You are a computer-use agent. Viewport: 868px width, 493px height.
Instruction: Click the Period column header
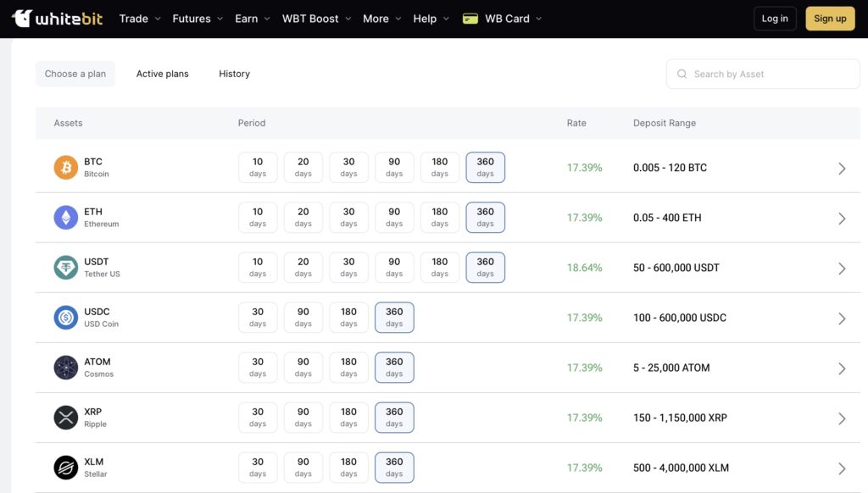(x=251, y=123)
